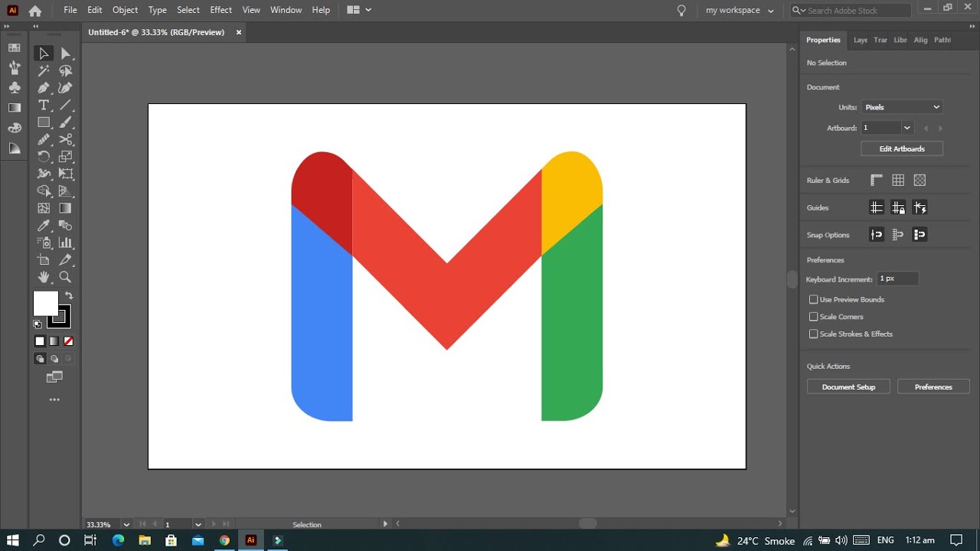The width and height of the screenshot is (980, 551).
Task: Click the Document Setup button
Action: [848, 387]
